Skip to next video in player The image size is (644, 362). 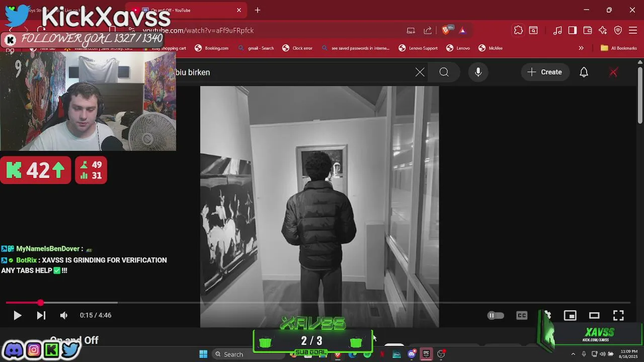pos(41,315)
